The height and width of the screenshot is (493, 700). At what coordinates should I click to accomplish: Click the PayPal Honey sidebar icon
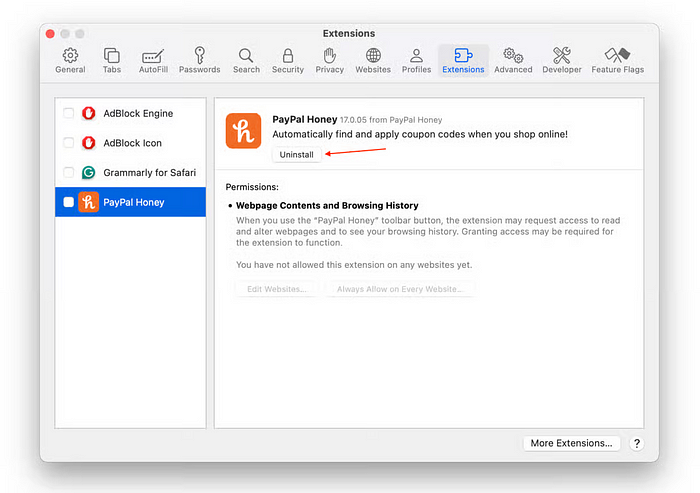coord(88,202)
